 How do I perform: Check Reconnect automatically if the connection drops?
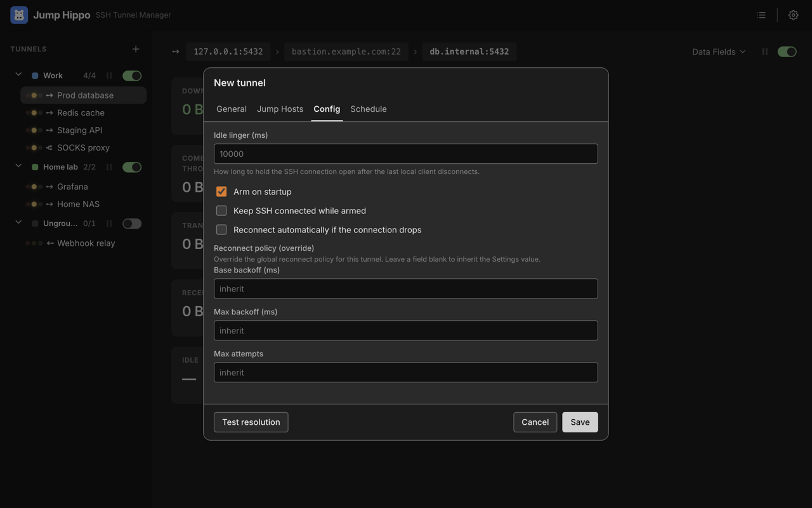(221, 229)
